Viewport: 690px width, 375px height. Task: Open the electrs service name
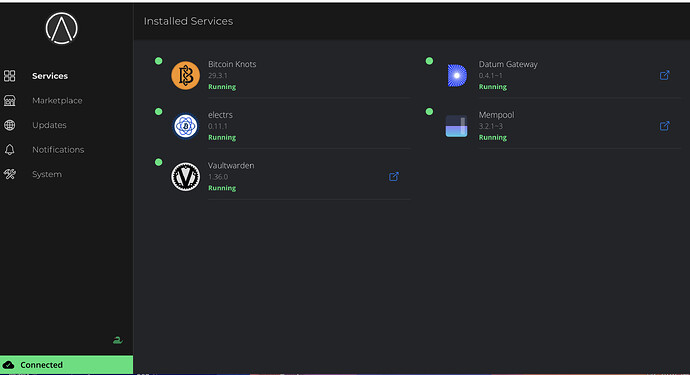[220, 115]
